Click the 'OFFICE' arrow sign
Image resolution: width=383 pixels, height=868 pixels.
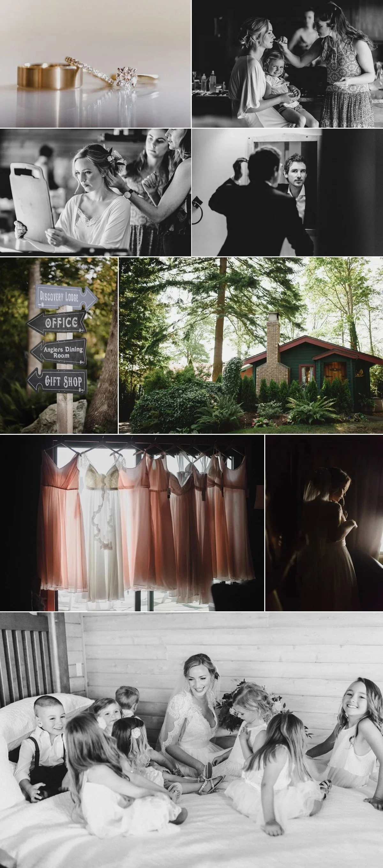(x=57, y=322)
